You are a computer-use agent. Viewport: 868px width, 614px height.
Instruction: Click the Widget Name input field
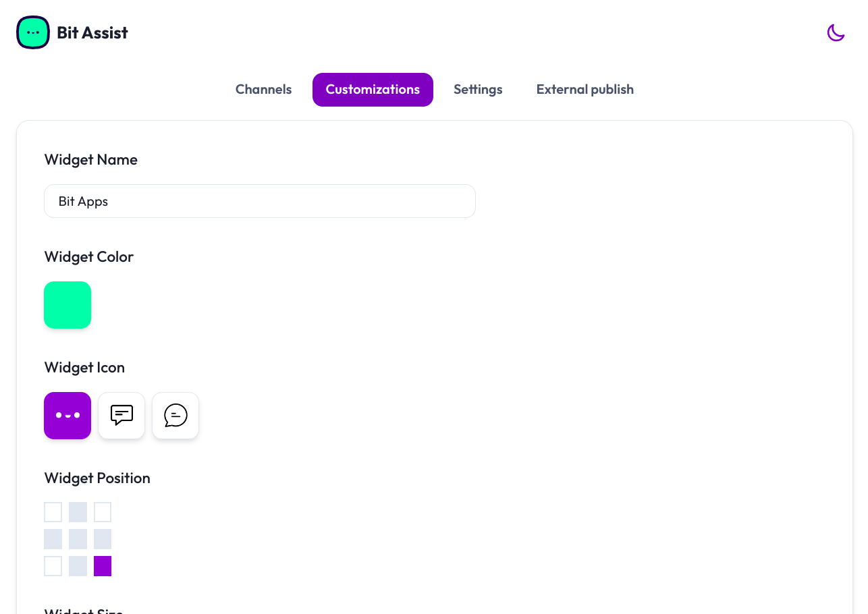click(x=260, y=201)
